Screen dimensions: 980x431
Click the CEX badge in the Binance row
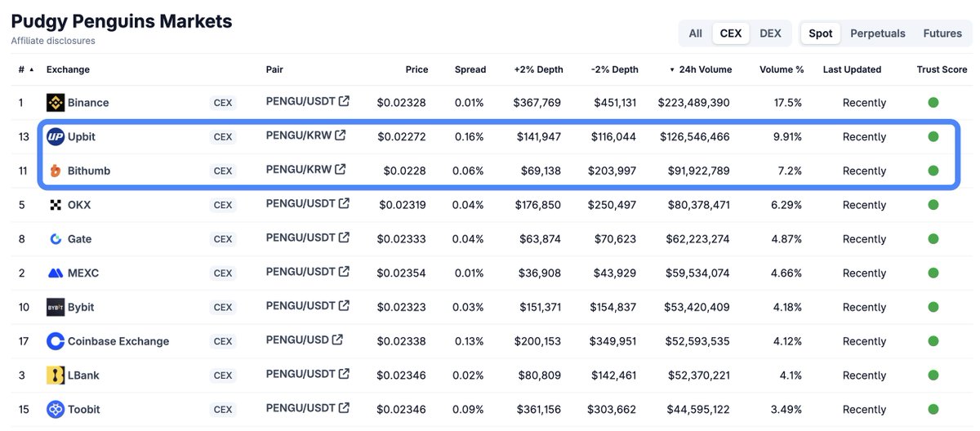[223, 103]
